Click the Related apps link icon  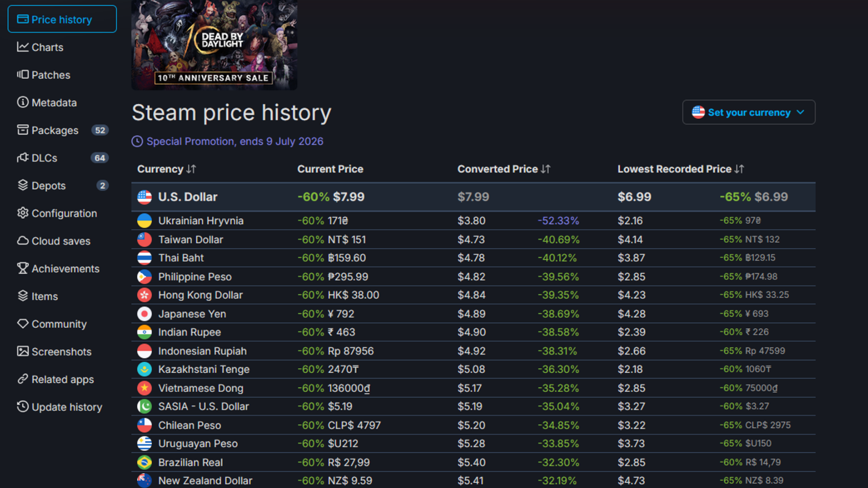click(23, 379)
